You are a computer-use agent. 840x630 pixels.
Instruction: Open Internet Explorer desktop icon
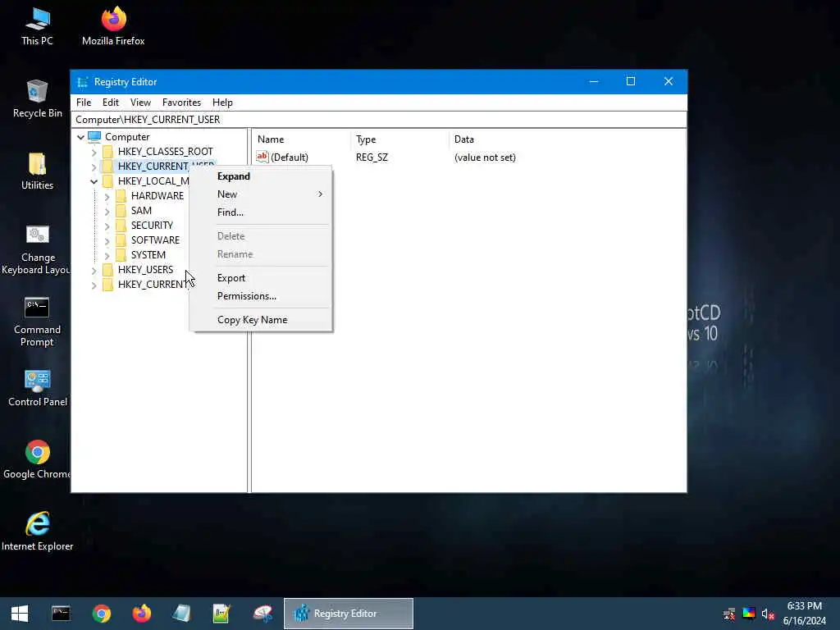pos(37,532)
